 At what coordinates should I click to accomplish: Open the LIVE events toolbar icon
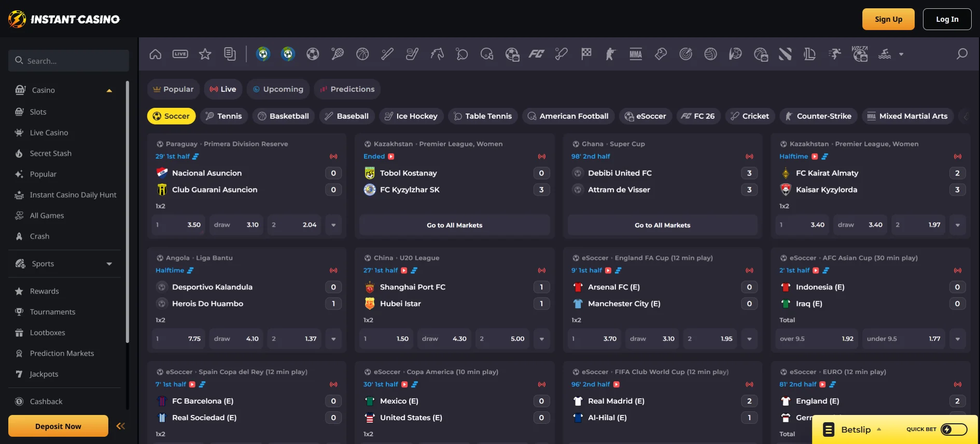coord(180,54)
